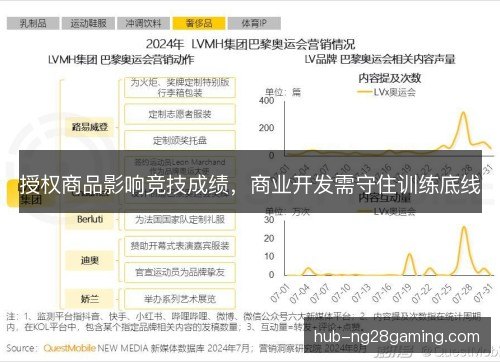Click the 定制志愿者服装 box
Screen dimensions: 500x362
click(x=180, y=114)
